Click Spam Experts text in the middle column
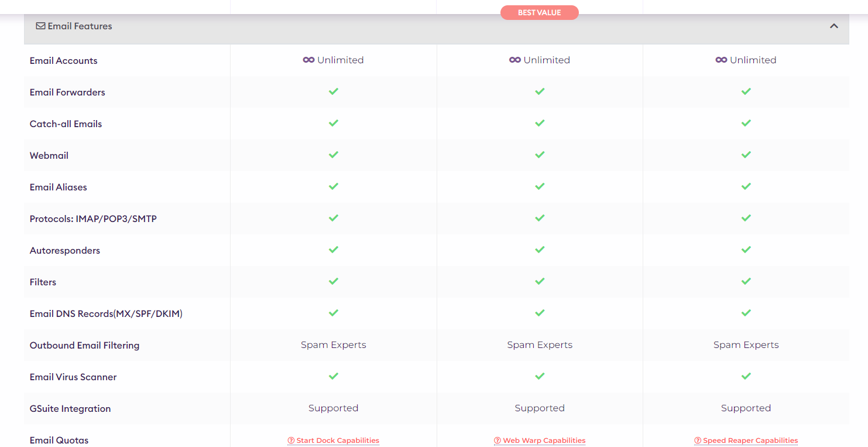This screenshot has height=447, width=868. [x=540, y=344]
